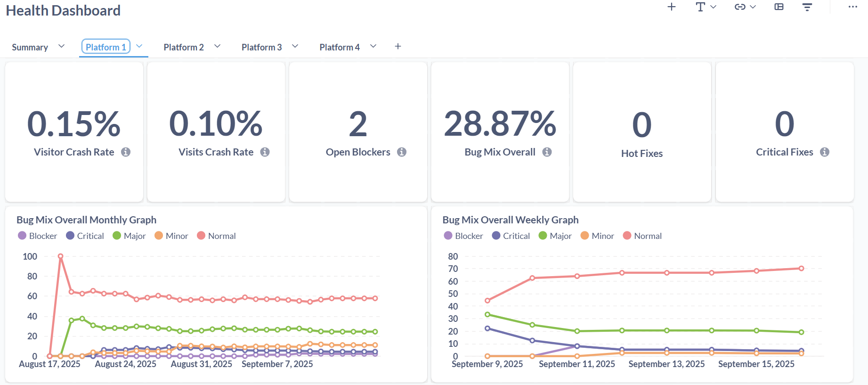Click the Major legend label in Weekly Graph
Viewport: 868px width, 385px height.
click(x=560, y=236)
